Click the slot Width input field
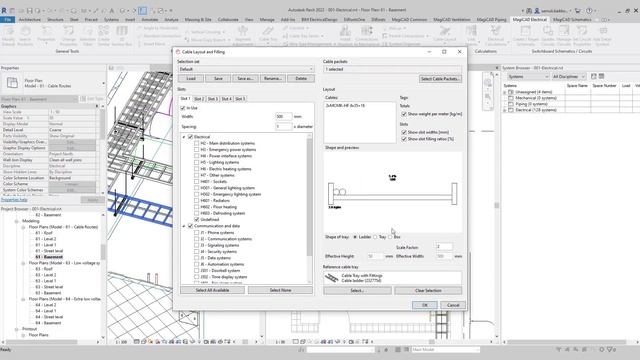 tap(283, 117)
